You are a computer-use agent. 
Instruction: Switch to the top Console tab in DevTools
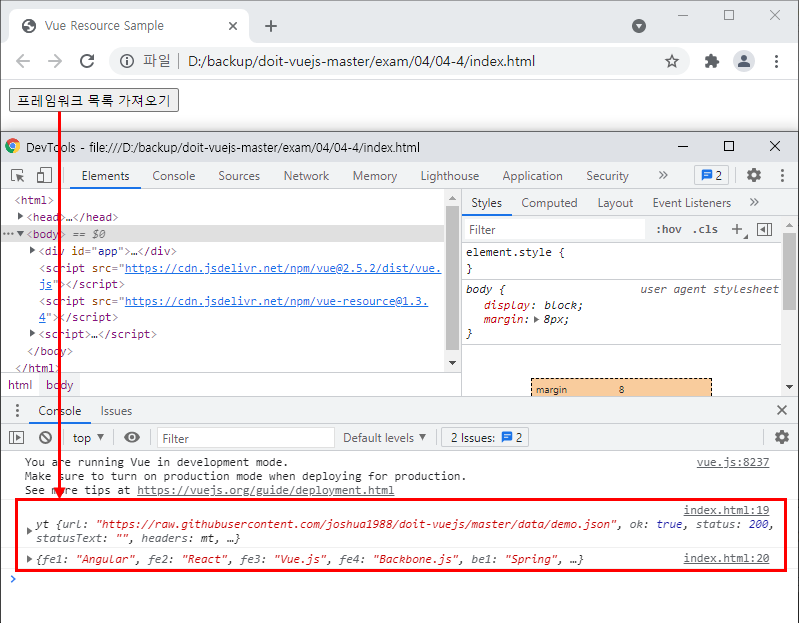[x=174, y=176]
